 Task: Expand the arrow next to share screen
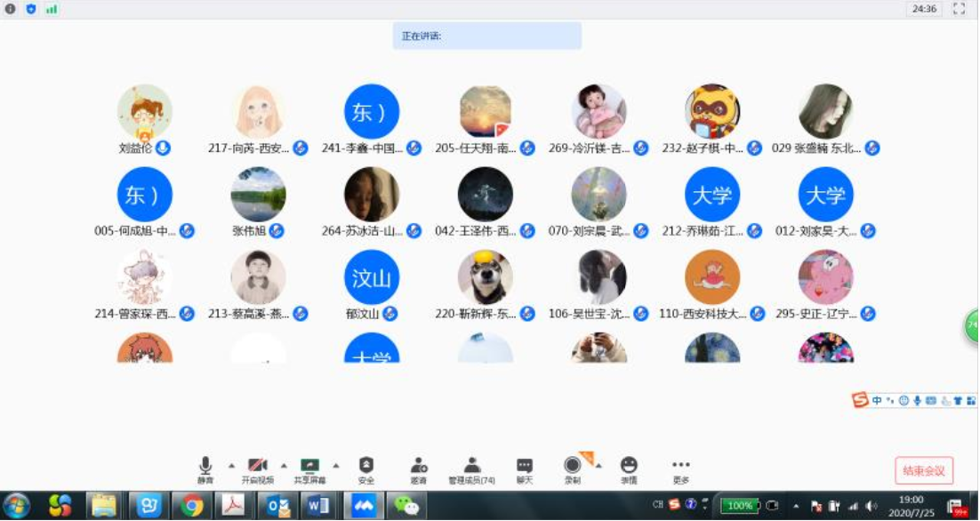pos(336,465)
